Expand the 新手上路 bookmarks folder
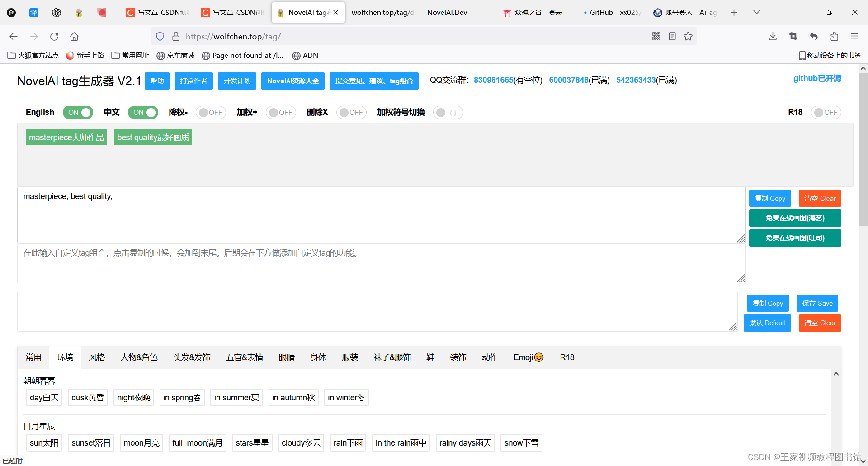Image resolution: width=868 pixels, height=466 pixels. coord(85,55)
